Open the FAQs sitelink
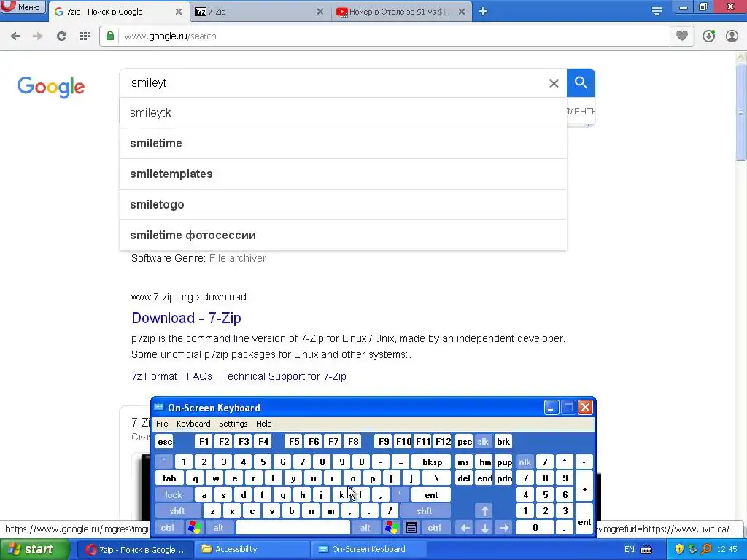The image size is (747, 560). (199, 376)
